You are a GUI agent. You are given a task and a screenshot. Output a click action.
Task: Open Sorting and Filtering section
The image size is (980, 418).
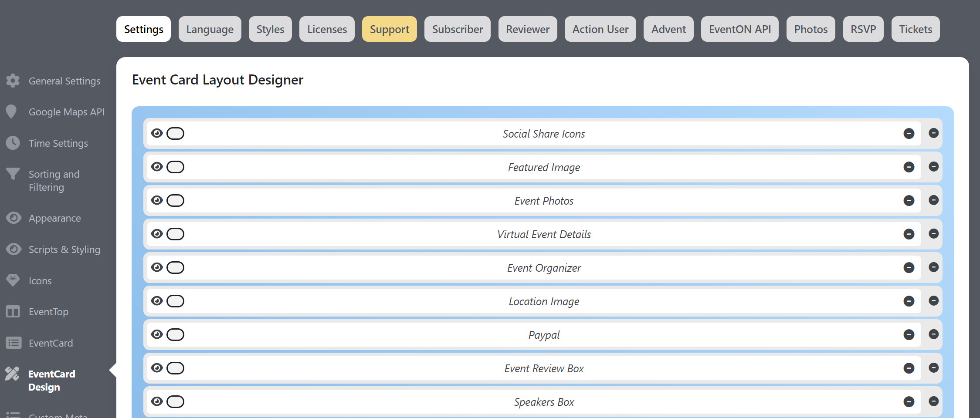pos(54,181)
